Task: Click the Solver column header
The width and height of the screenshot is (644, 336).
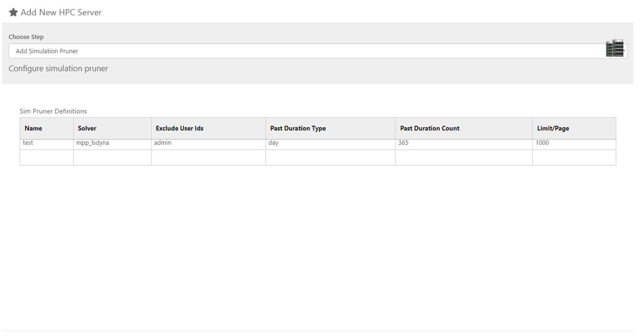Action: point(87,128)
